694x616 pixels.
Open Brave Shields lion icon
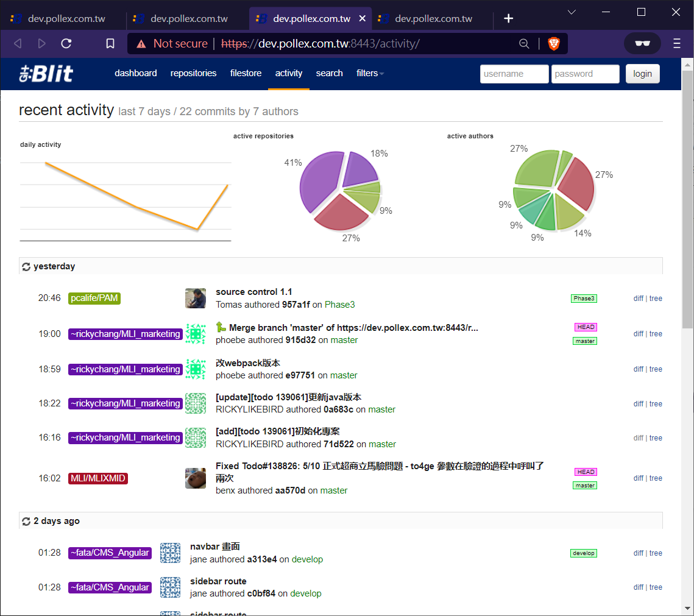pyautogui.click(x=554, y=43)
